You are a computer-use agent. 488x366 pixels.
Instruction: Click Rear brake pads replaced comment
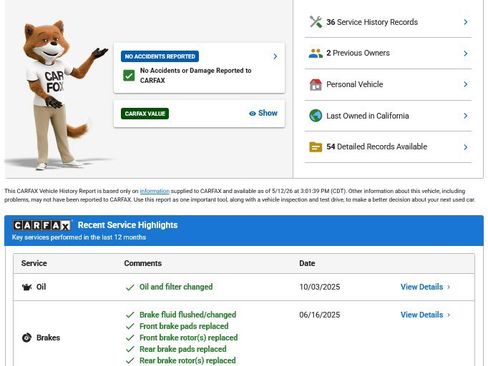pos(183,349)
